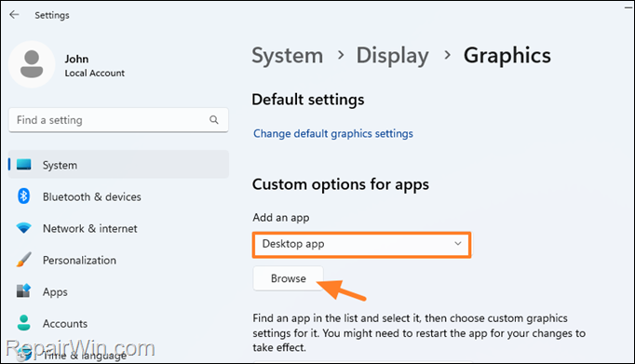Click the System monitor icon in sidebar
Image resolution: width=635 pixels, height=364 pixels.
pyautogui.click(x=24, y=165)
